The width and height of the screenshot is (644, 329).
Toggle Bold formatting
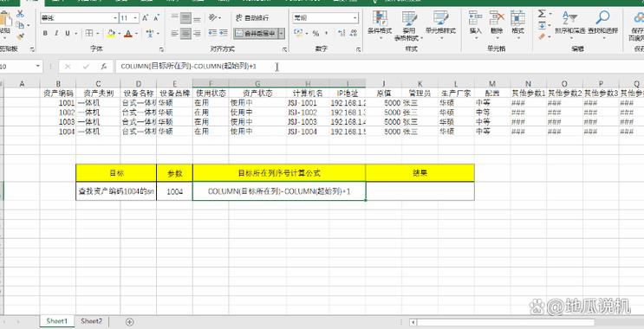point(45,33)
